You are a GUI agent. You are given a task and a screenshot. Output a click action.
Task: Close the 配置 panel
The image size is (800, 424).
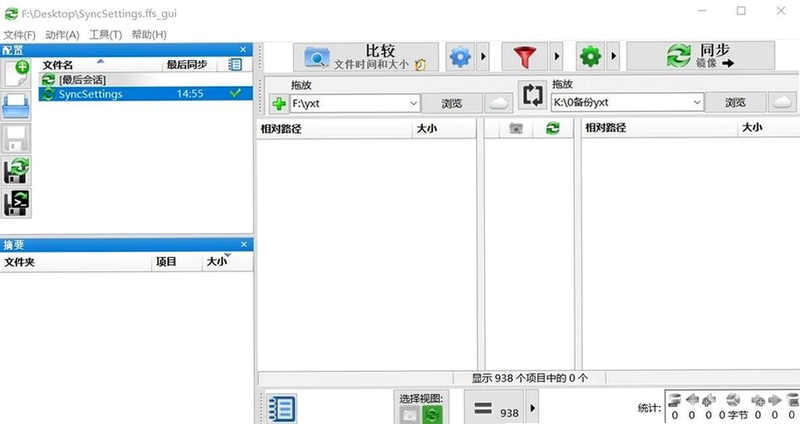243,49
